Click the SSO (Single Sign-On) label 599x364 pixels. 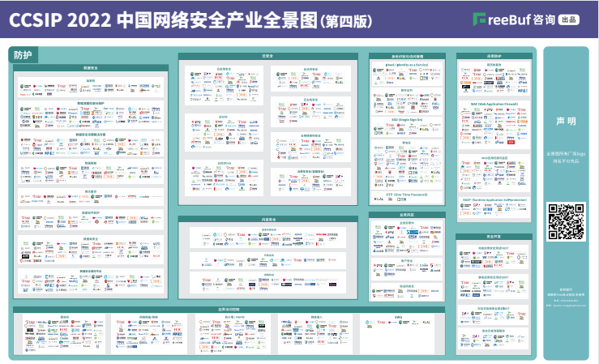407,118
